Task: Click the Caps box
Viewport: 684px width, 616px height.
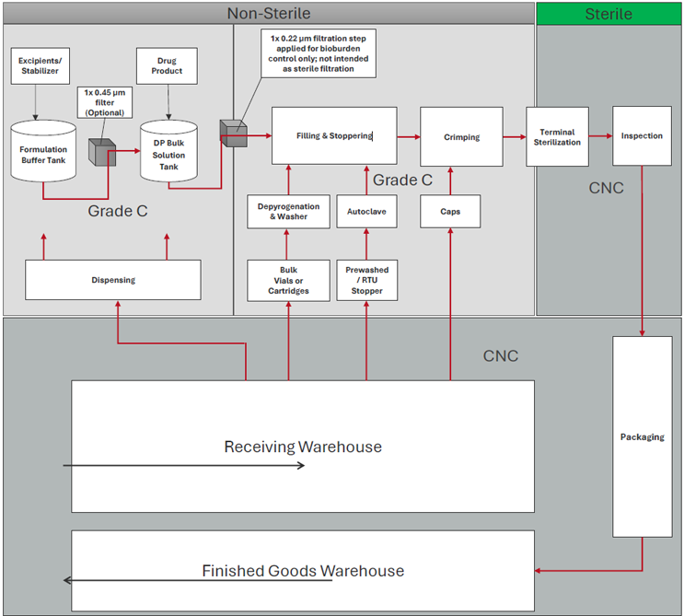Action: (451, 212)
